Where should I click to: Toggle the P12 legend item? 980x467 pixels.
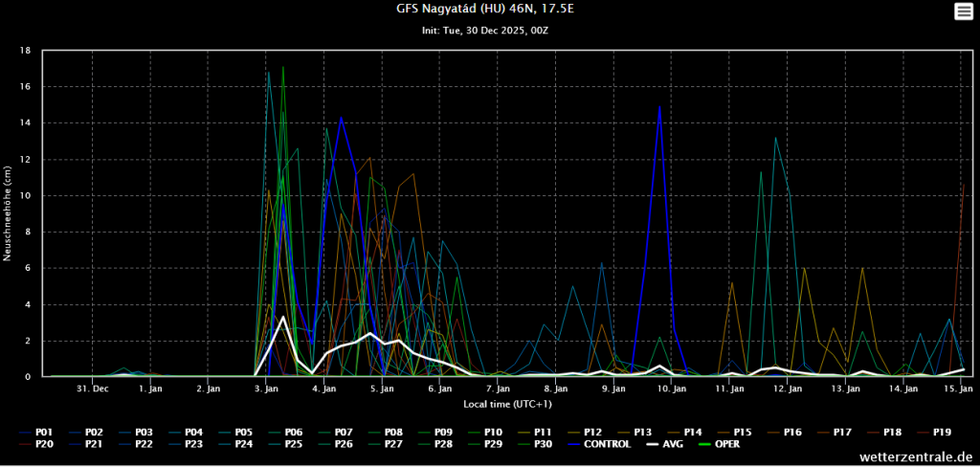591,433
